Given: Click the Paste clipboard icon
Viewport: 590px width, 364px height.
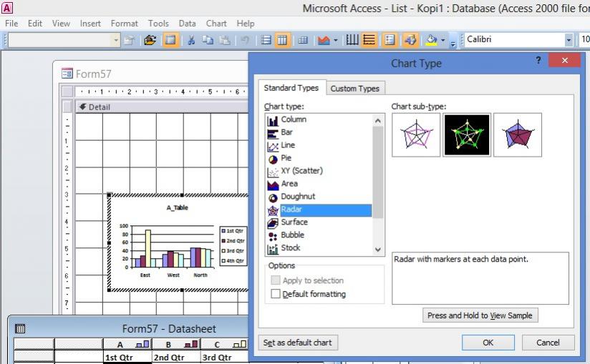Looking at the screenshot, I should pyautogui.click(x=225, y=39).
